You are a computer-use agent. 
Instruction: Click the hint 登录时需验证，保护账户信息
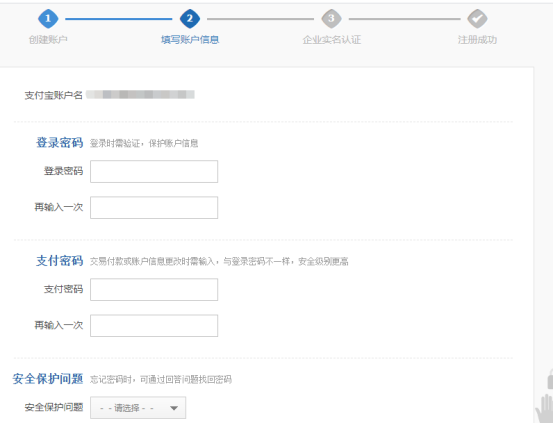point(144,143)
